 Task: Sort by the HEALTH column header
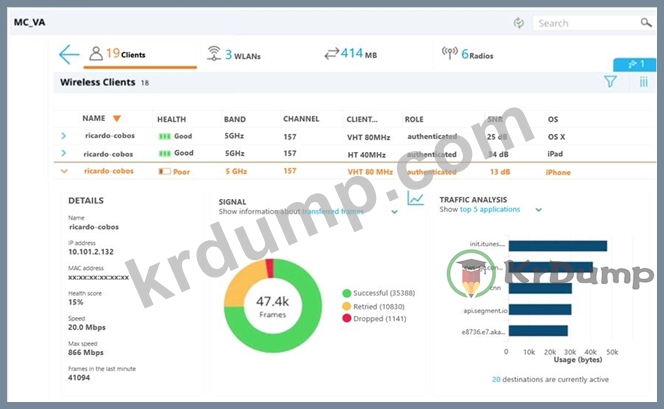(172, 119)
